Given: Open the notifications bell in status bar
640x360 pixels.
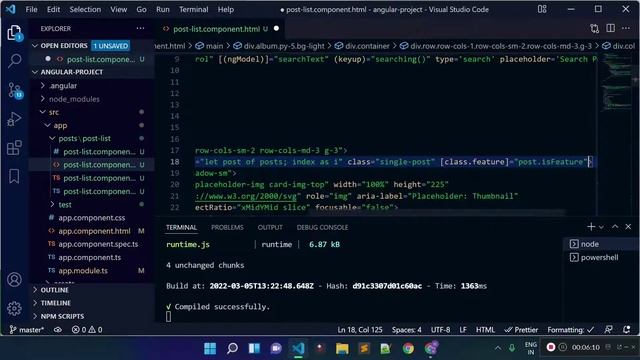Looking at the screenshot, I should pyautogui.click(x=627, y=329).
